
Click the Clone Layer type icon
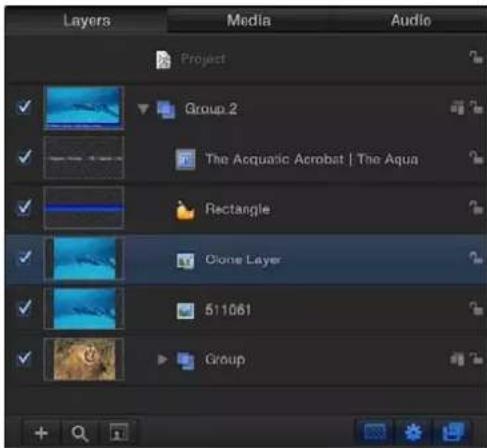[x=185, y=261]
